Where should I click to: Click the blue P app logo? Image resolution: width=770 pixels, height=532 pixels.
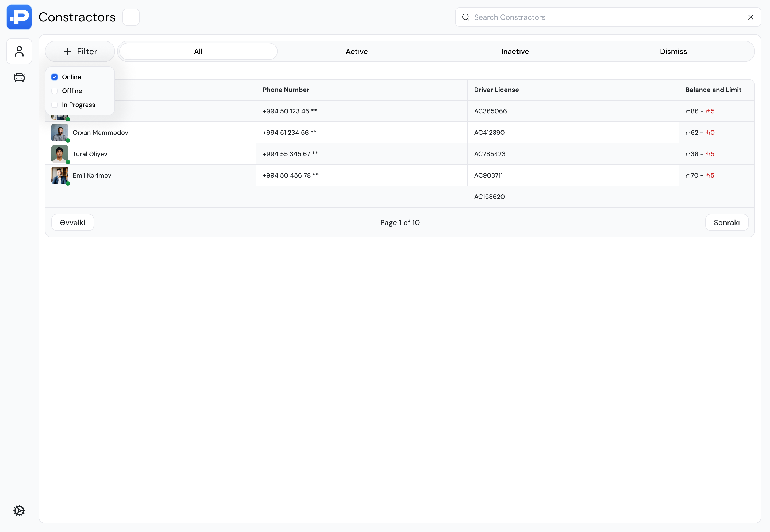pos(19,17)
